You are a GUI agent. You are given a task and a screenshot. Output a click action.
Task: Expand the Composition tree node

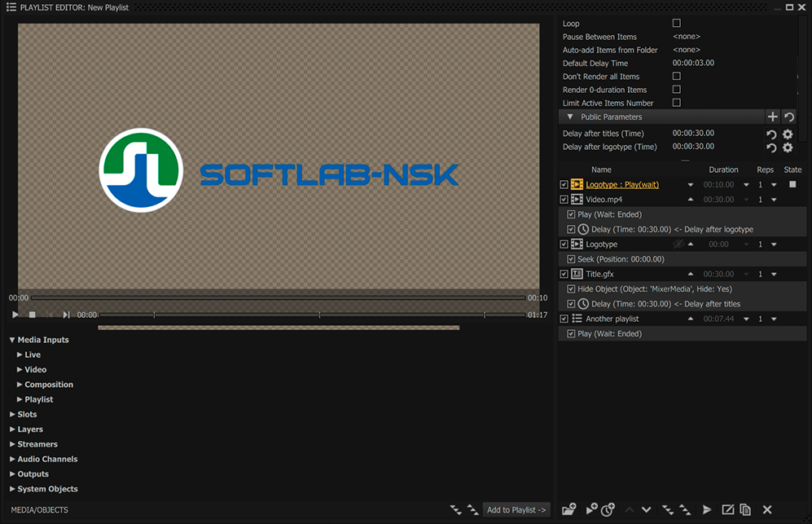coord(20,384)
